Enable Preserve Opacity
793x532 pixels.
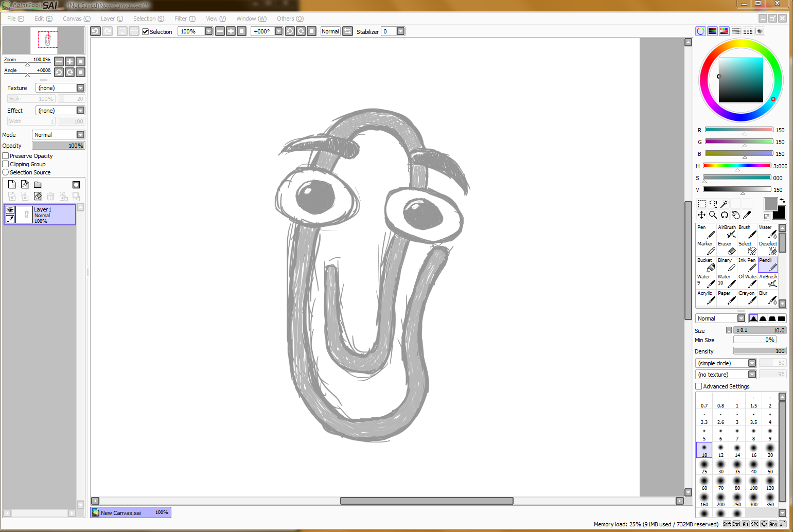[x=6, y=155]
